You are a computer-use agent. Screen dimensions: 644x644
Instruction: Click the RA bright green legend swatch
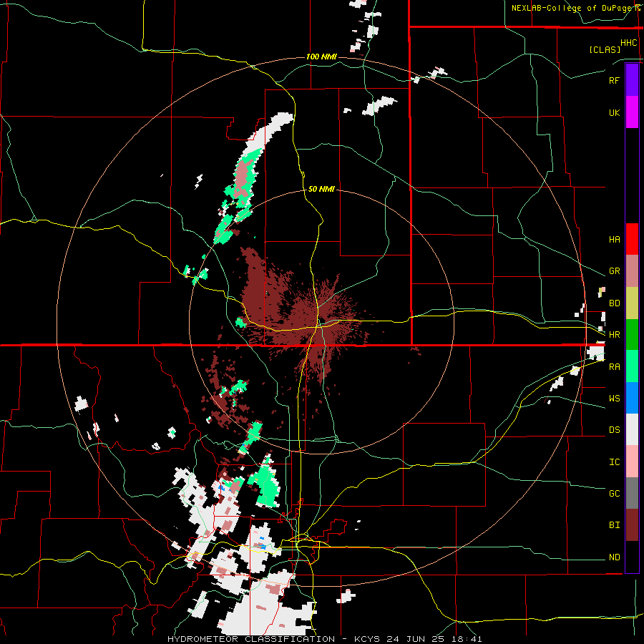(x=632, y=366)
